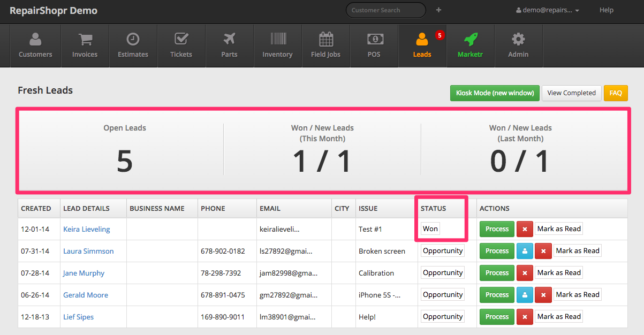
Task: Change the Won status on Keira's lead
Action: [x=430, y=229]
